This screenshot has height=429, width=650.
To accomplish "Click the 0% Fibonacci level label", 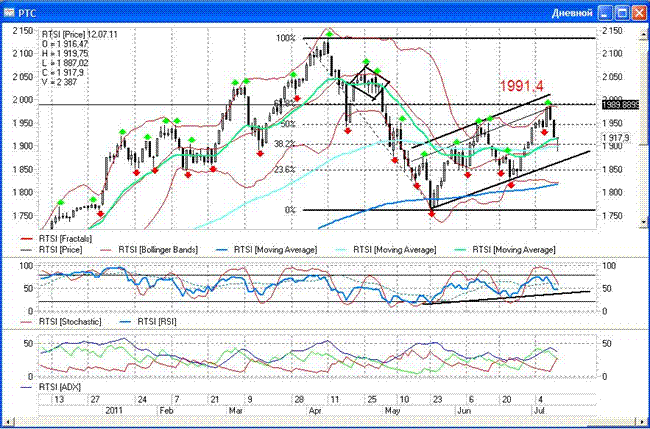I will click(x=290, y=210).
